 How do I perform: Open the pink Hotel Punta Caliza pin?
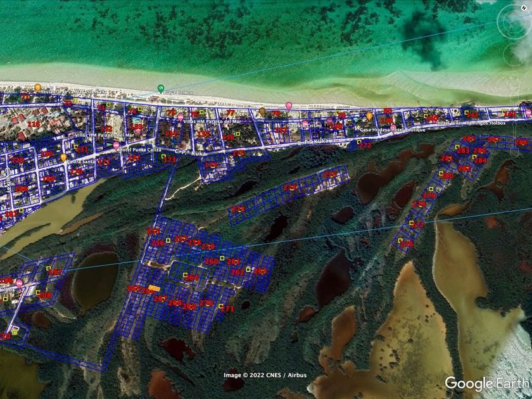point(116,146)
